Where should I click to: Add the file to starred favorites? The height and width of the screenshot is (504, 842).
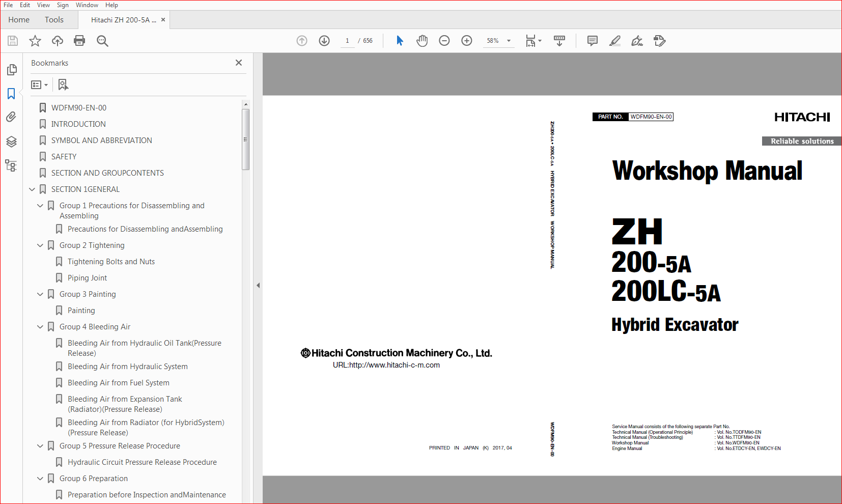(x=35, y=41)
